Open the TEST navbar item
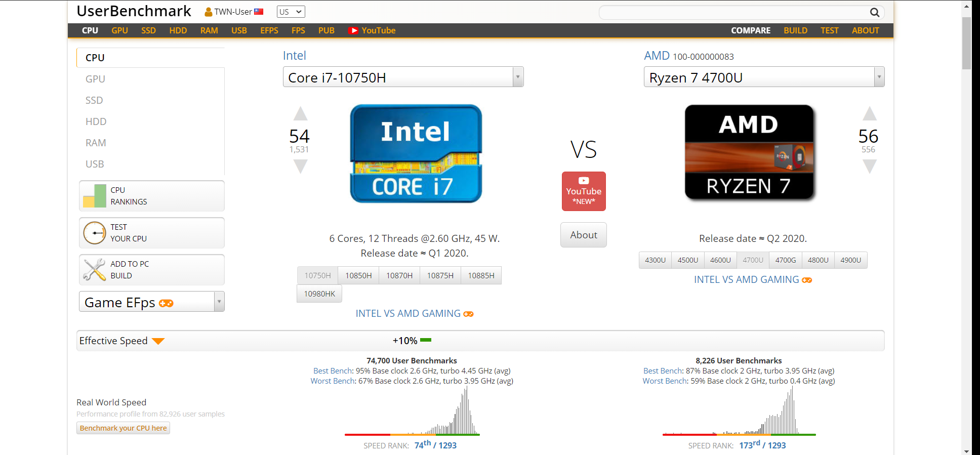The image size is (980, 455). (x=829, y=30)
